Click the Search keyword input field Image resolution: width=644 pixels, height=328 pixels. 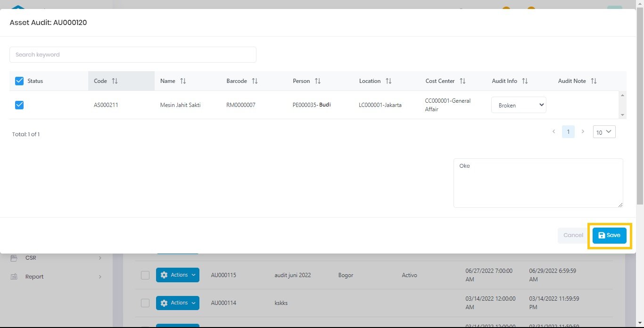(132, 55)
